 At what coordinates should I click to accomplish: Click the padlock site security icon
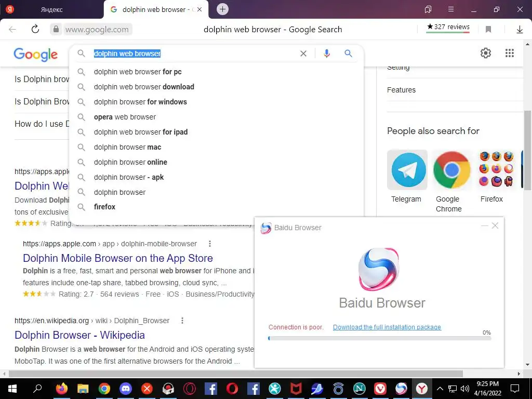point(56,29)
